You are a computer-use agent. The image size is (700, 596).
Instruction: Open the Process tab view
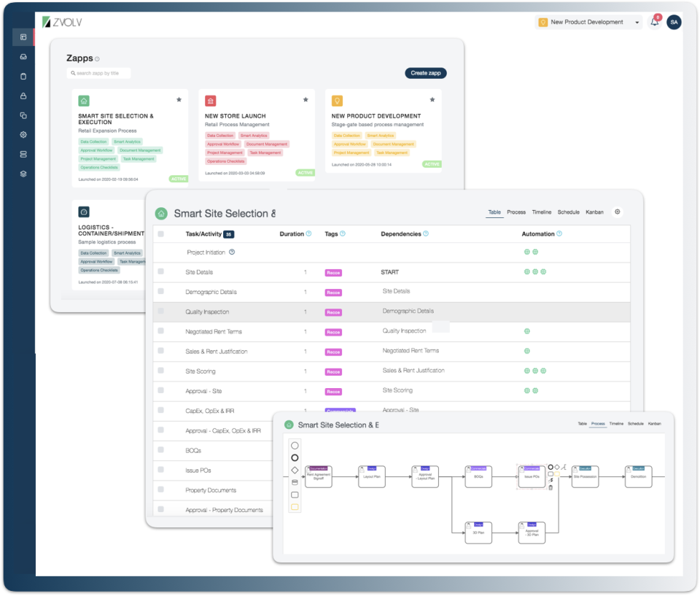[x=516, y=212]
